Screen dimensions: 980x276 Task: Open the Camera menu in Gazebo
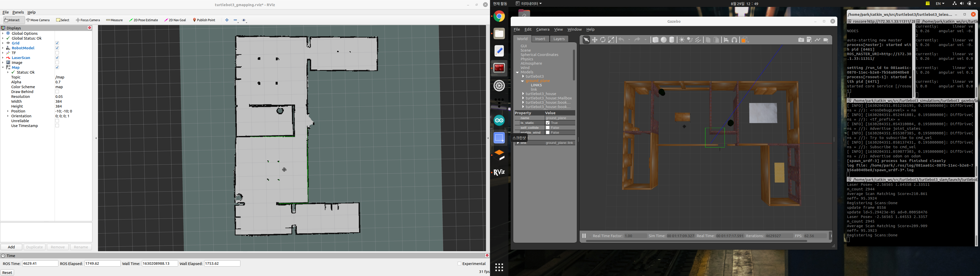click(543, 29)
